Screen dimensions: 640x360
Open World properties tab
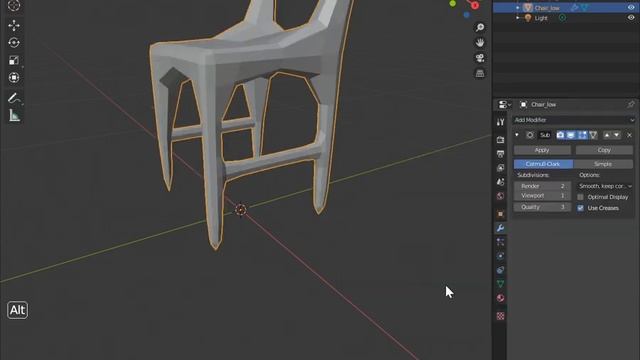click(500, 196)
